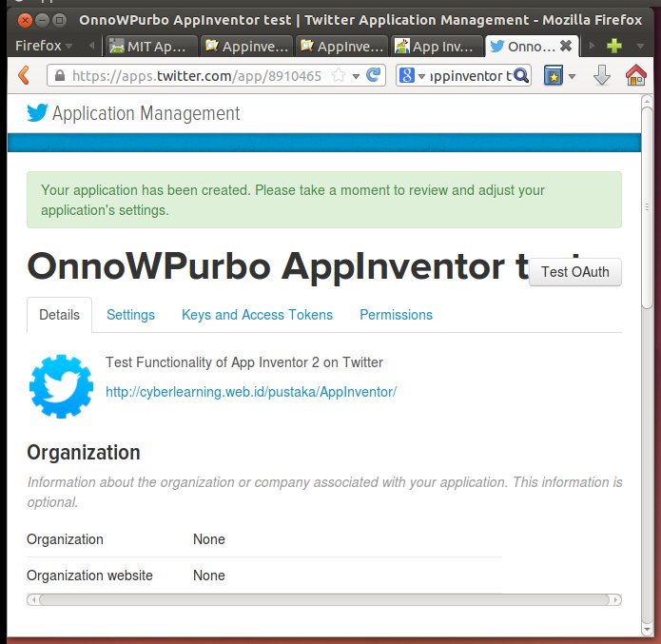The height and width of the screenshot is (644, 661).
Task: Reload the page with the refresh icon
Action: (375, 75)
